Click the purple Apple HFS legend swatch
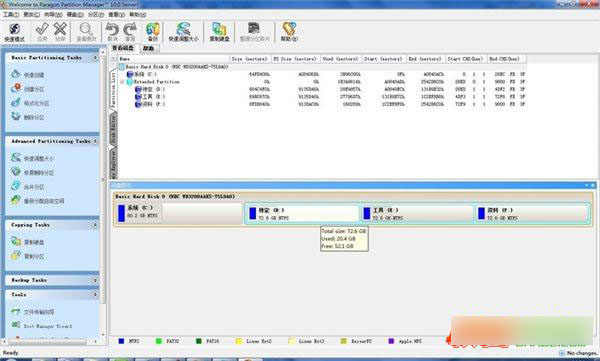 pyautogui.click(x=391, y=341)
